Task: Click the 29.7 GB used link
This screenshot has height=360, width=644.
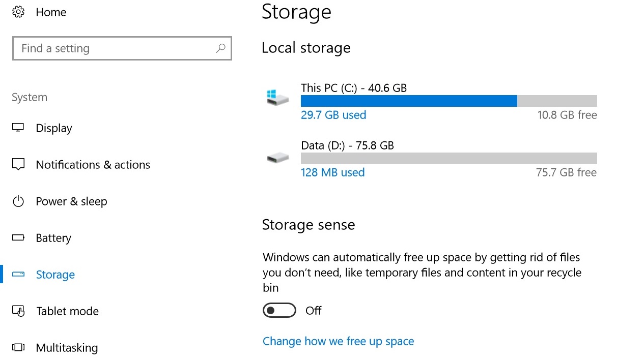Action: [333, 115]
